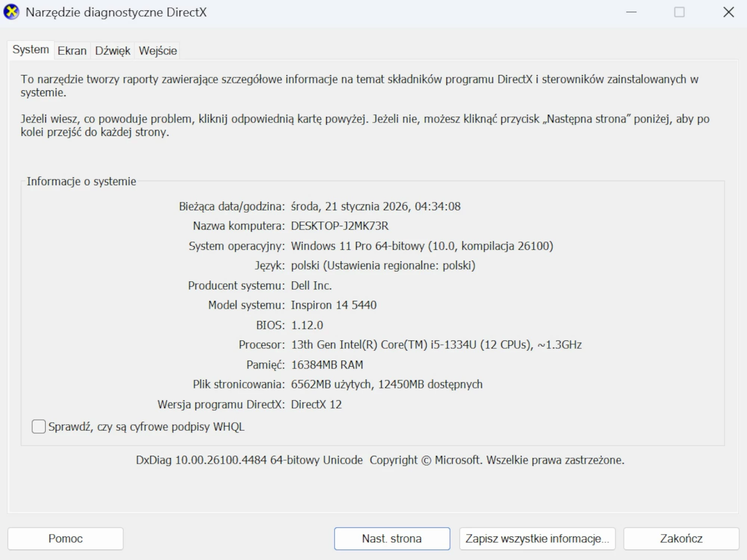The width and height of the screenshot is (747, 560).
Task: Switch to the Ekran tab
Action: pyautogui.click(x=72, y=50)
